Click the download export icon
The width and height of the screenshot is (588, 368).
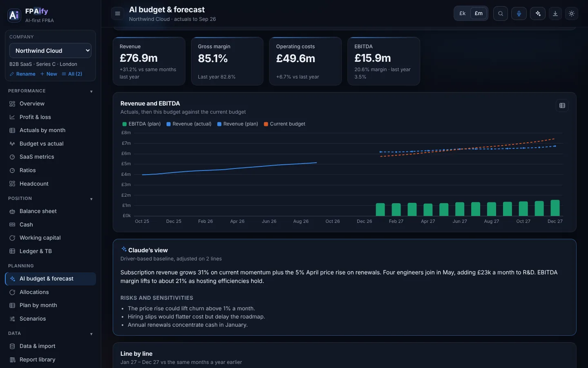coord(555,13)
